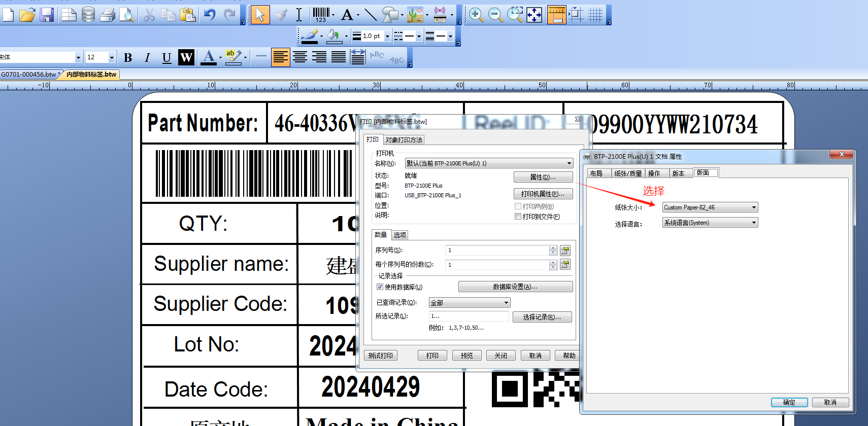Uncheck the 使用数据库 checkbox
The image size is (868, 426).
coord(380,287)
